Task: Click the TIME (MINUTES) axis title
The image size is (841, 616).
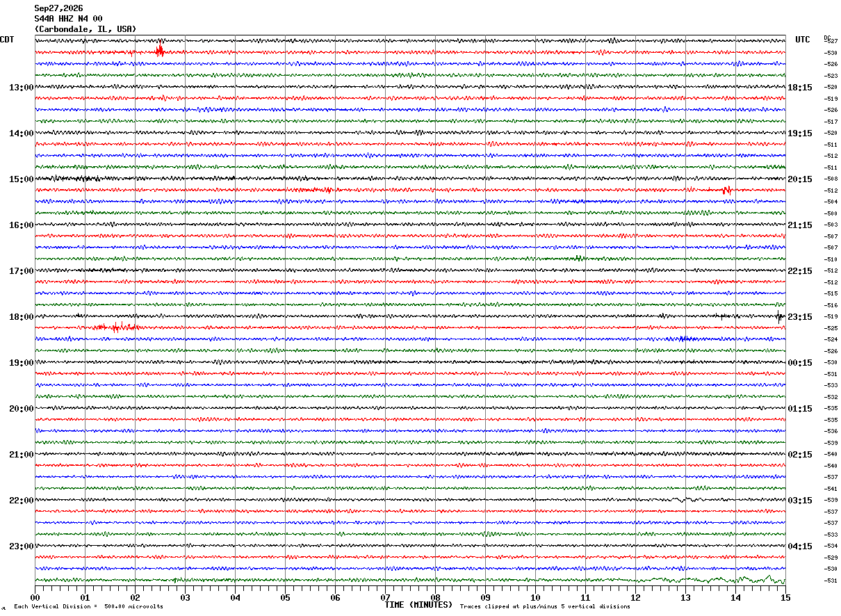Action: pos(418,605)
